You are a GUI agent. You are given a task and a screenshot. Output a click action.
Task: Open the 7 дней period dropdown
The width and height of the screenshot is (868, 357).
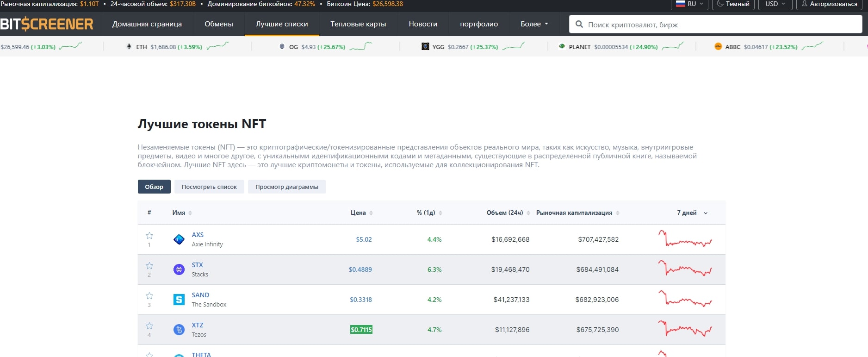tap(692, 213)
